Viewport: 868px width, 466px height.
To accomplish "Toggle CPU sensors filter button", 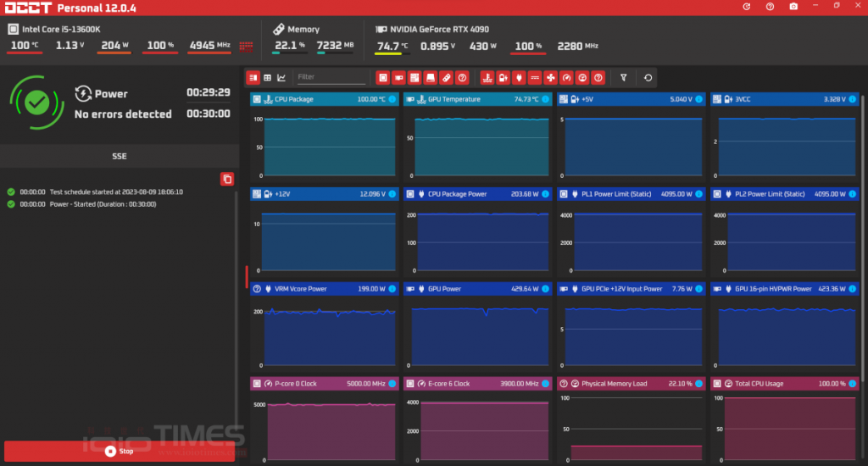I will pos(382,77).
